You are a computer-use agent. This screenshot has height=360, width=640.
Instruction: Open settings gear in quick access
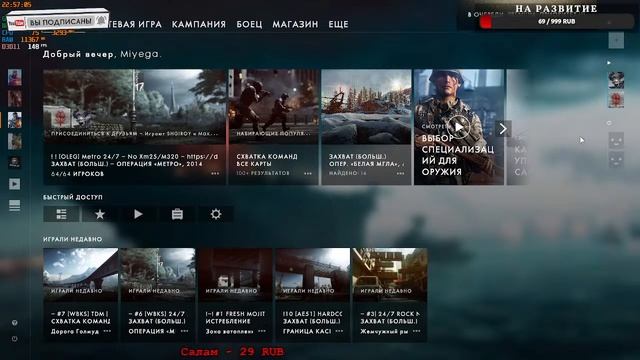[x=216, y=214]
